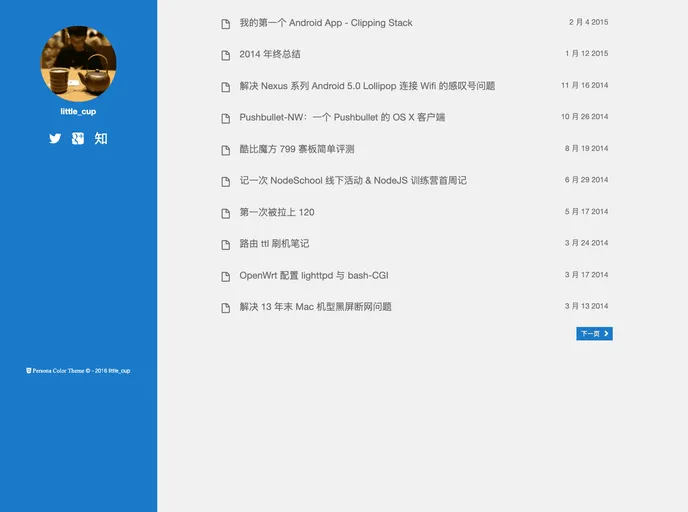Click document icon beside NodeSchool post
The height and width of the screenshot is (512, 688).
point(226,182)
